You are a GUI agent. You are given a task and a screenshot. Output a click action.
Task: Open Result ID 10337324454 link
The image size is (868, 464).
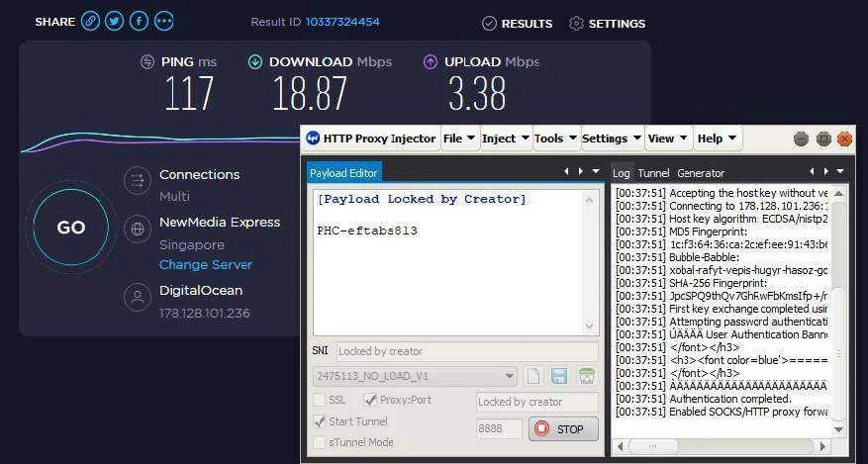[342, 22]
